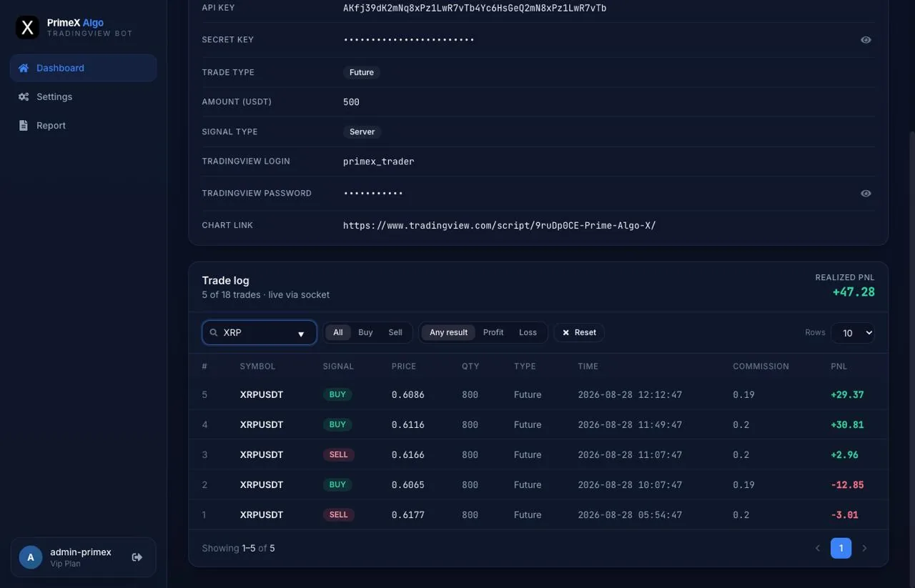Show the TradingView password with eye icon

(x=866, y=194)
